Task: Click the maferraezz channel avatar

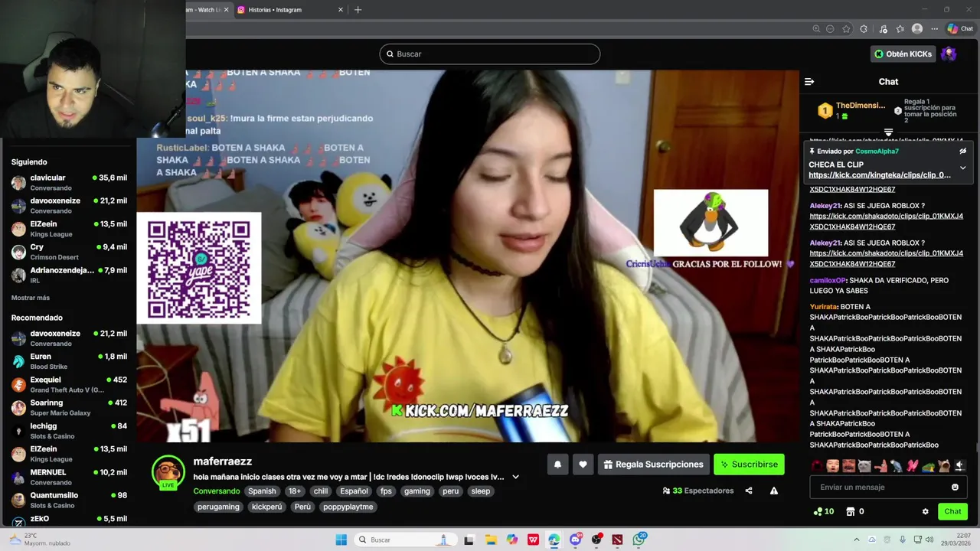Action: 168,471
